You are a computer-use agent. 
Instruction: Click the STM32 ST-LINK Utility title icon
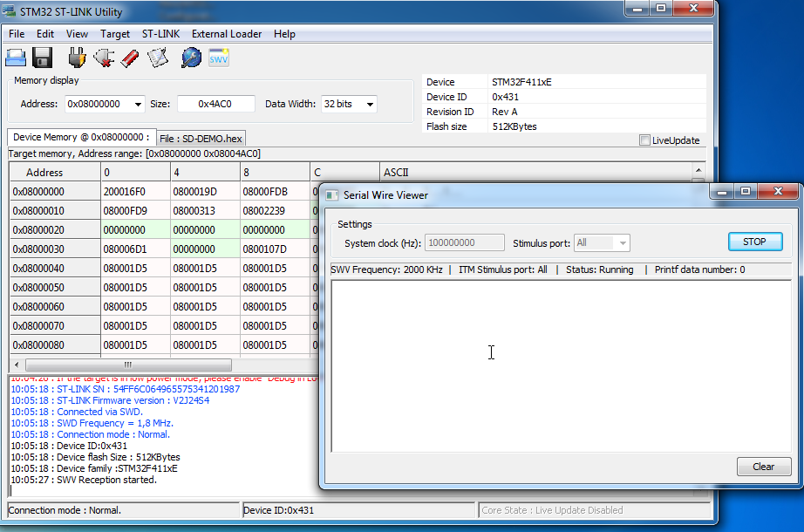coord(10,10)
